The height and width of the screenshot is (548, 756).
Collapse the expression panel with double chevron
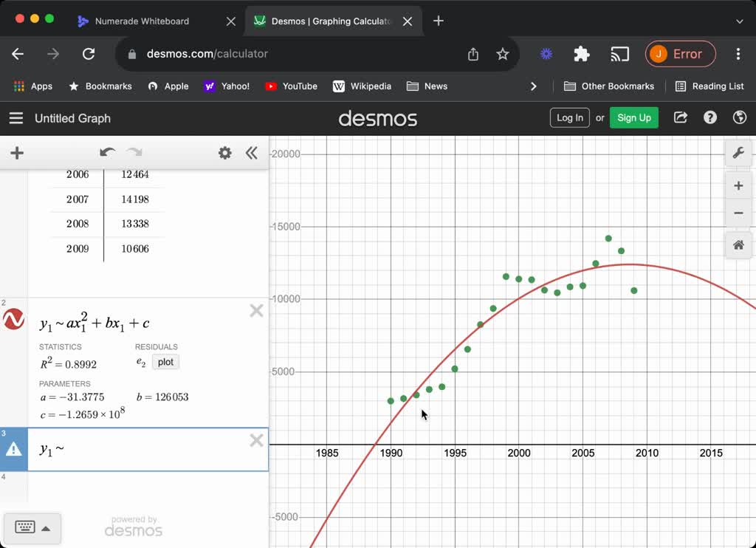[x=252, y=153]
